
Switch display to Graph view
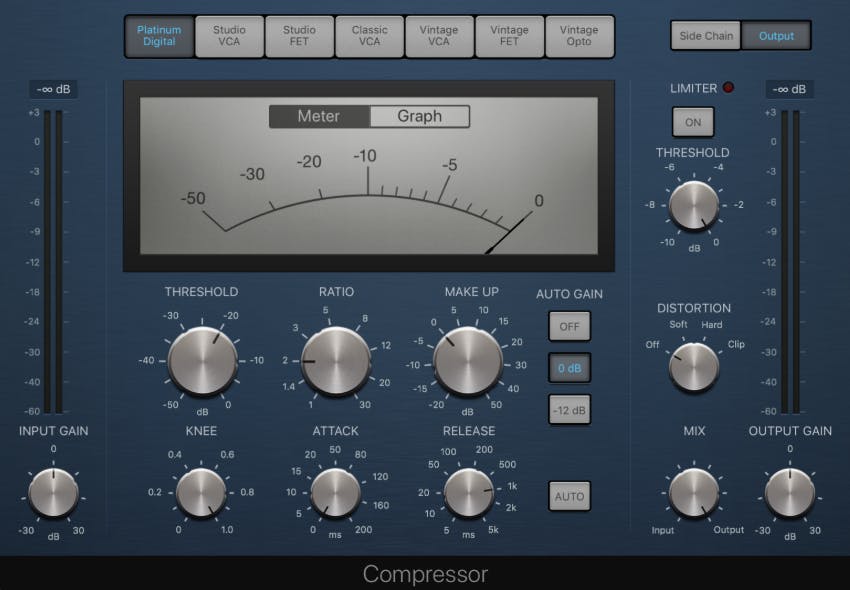pyautogui.click(x=419, y=116)
